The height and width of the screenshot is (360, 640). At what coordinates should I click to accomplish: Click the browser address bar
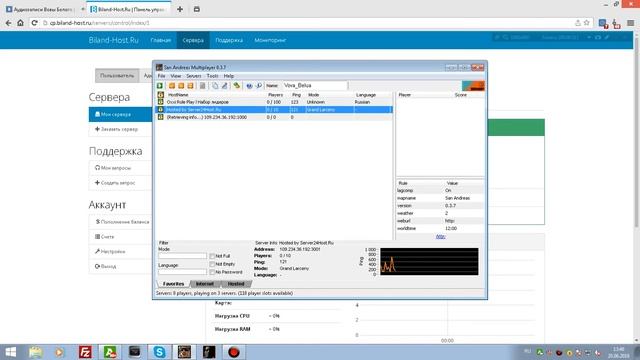(306, 23)
